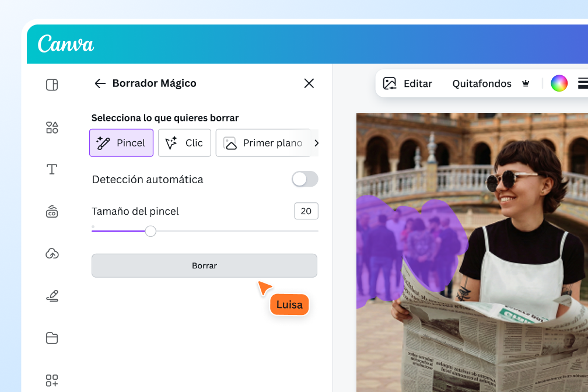The image size is (588, 392).
Task: Show more selection options with the chevron
Action: 316,143
